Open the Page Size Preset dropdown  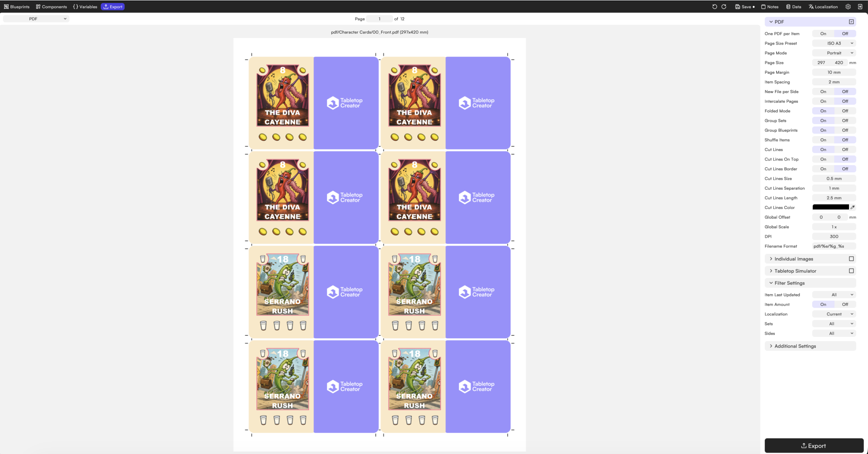pos(834,43)
